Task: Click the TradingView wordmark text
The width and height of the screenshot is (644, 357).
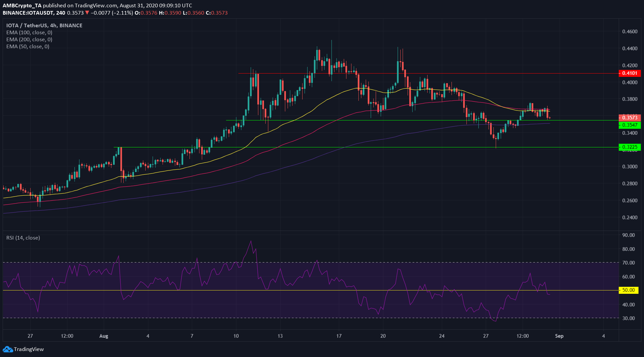Action: click(x=29, y=349)
